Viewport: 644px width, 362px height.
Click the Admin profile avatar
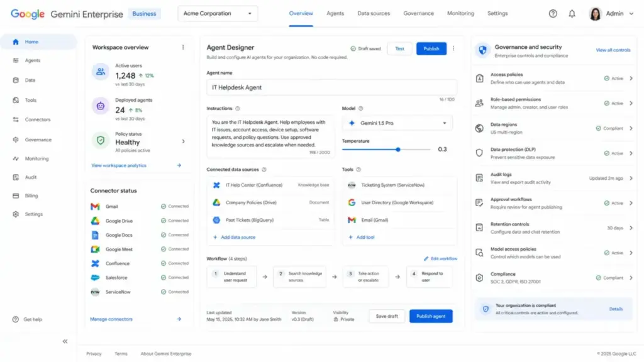coord(595,14)
